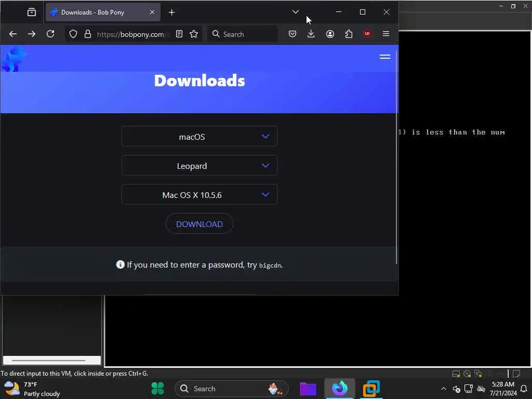Click the VM hard disk status icon

[x=456, y=374]
